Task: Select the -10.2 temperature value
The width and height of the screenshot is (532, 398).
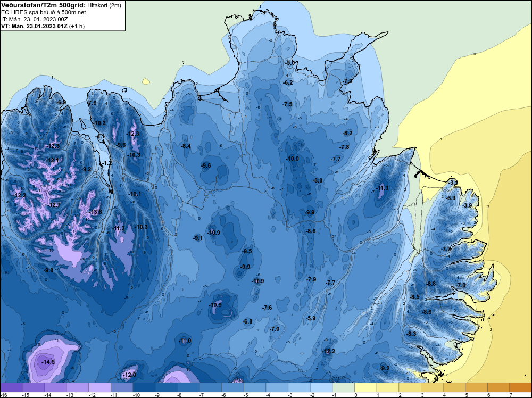Action: tap(99, 123)
